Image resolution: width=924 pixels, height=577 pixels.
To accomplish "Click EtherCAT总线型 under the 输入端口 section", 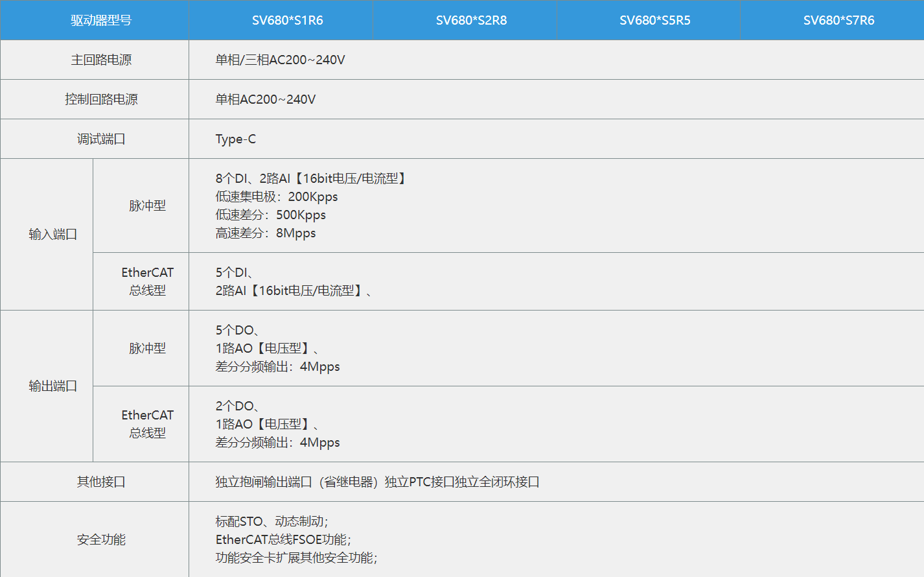I will 147,281.
